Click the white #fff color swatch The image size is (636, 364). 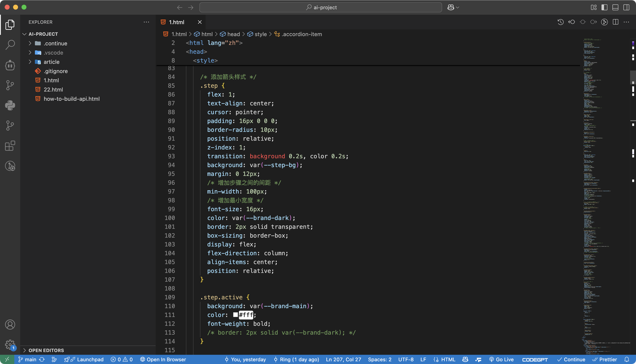[x=236, y=315]
